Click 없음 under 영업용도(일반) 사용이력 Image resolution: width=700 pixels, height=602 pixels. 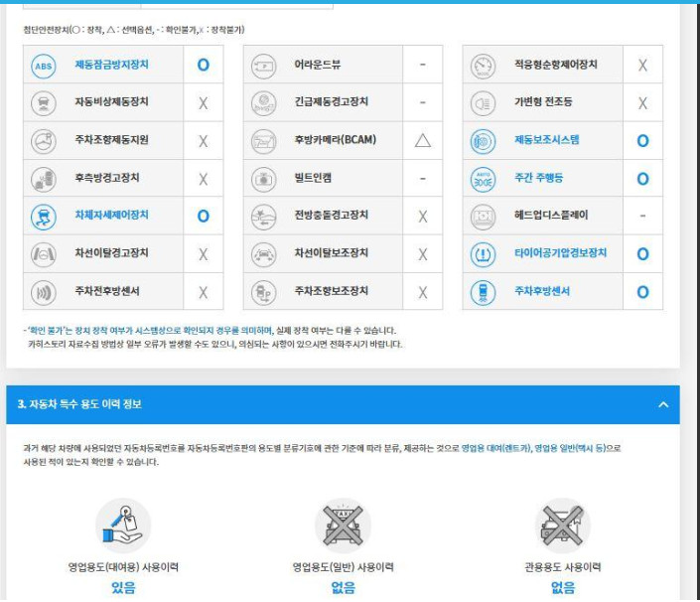343,587
